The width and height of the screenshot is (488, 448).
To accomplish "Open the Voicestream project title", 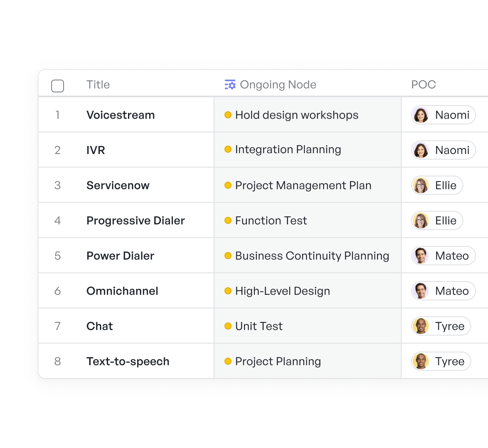I will (120, 115).
